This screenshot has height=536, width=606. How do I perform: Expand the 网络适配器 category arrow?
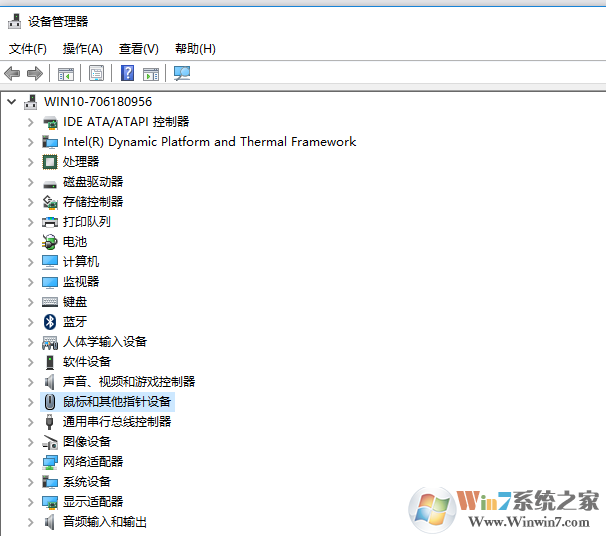point(31,462)
